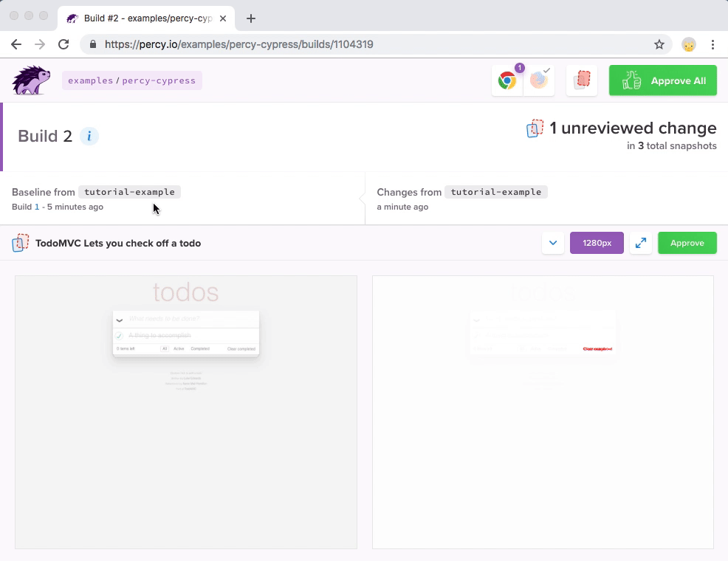Select the Chrome browser icon

coord(507,80)
